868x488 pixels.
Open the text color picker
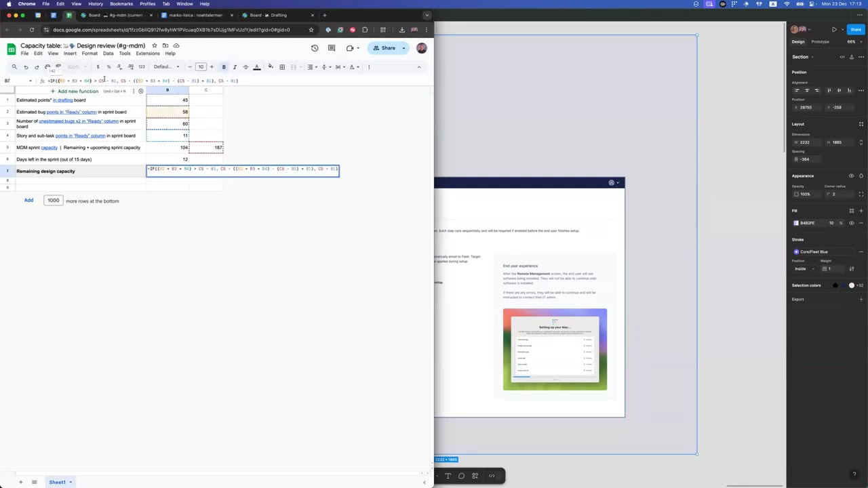coord(257,67)
